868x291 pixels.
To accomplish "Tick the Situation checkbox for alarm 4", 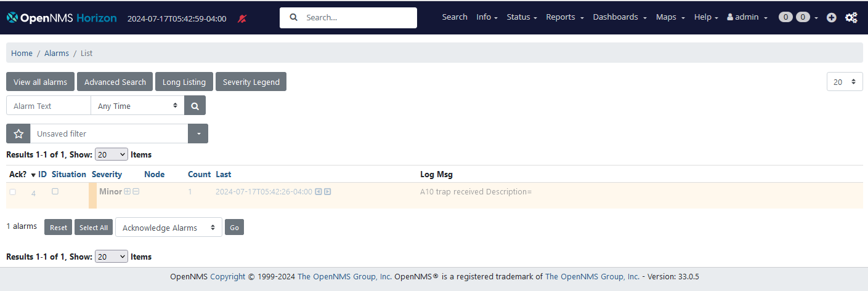I will [55, 191].
